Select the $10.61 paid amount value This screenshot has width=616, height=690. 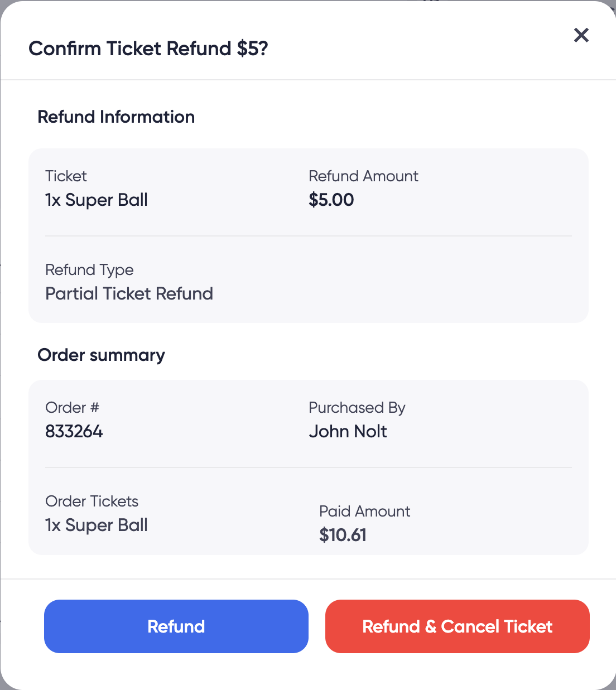pos(343,535)
